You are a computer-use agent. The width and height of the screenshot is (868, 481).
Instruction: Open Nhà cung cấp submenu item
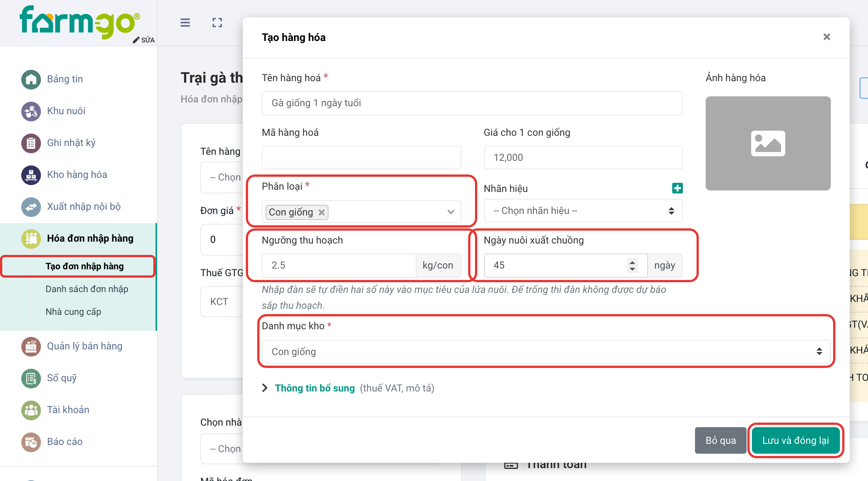tap(73, 312)
